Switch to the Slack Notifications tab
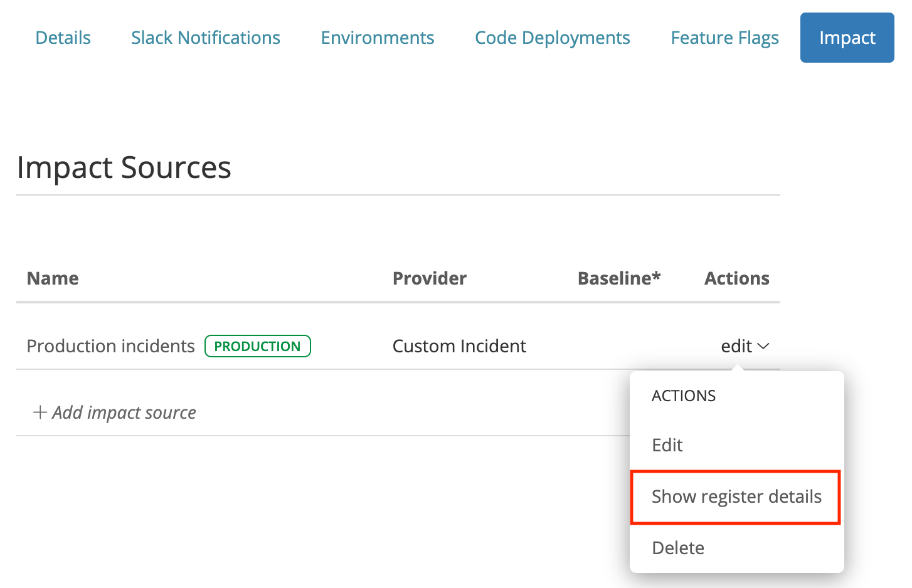912x588 pixels. coord(205,38)
